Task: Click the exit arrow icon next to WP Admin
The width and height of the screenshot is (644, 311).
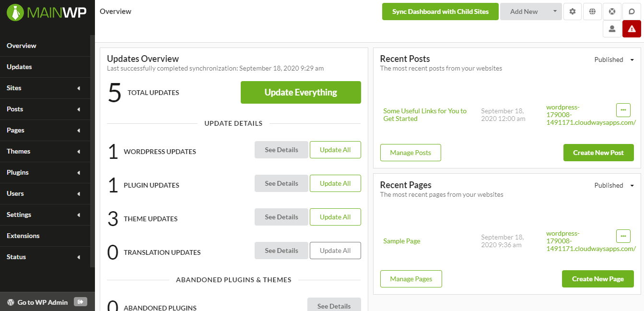Action: 81,302
